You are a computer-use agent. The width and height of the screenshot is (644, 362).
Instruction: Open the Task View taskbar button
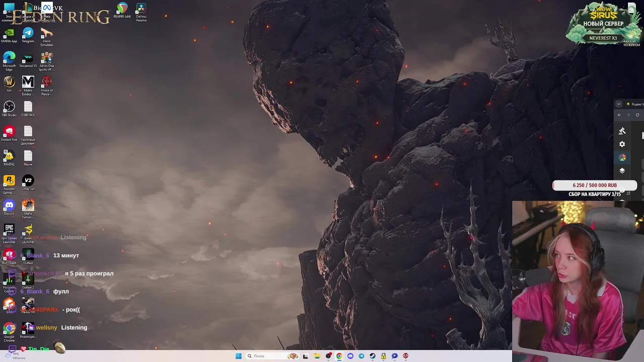click(305, 356)
